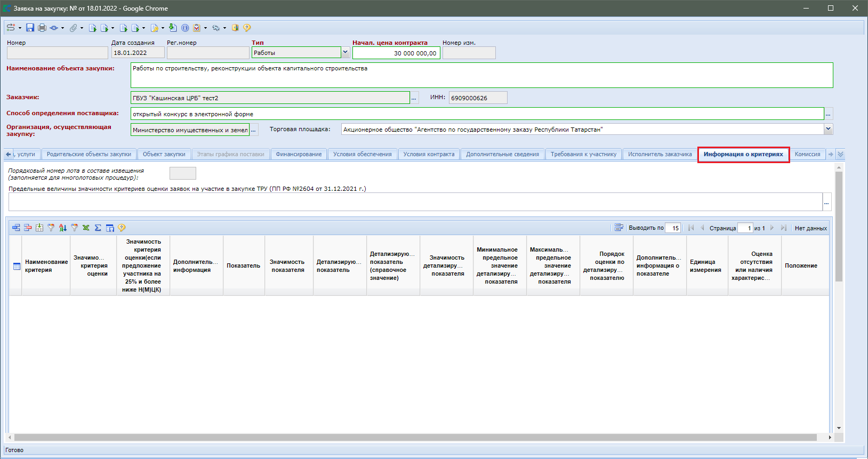Click the Начал. цена контракта field
This screenshot has width=868, height=459.
coord(396,53)
